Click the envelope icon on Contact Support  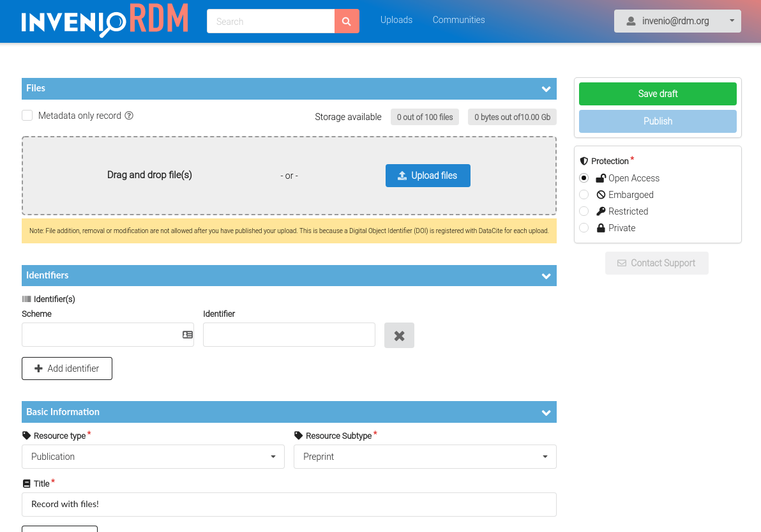(622, 263)
